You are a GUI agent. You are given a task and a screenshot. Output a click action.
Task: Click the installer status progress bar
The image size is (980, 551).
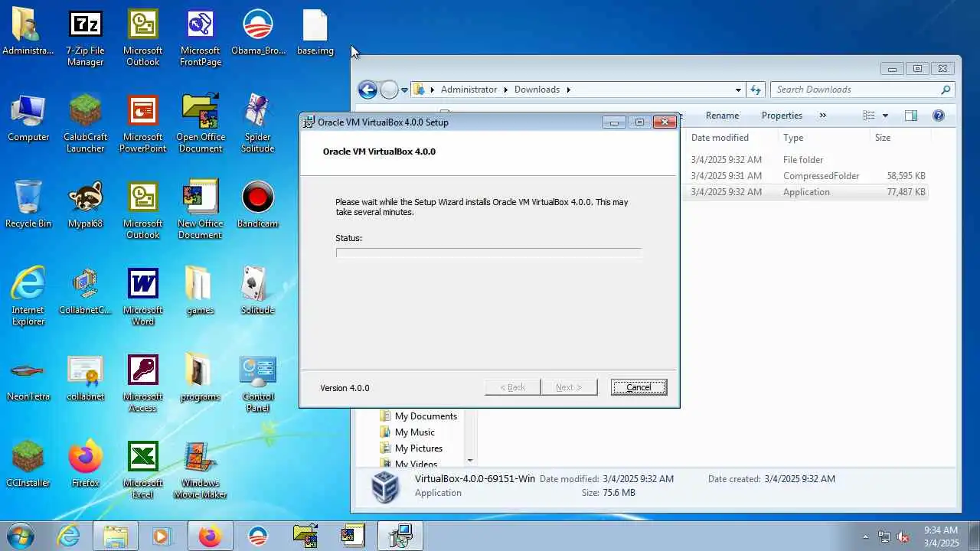(x=488, y=253)
